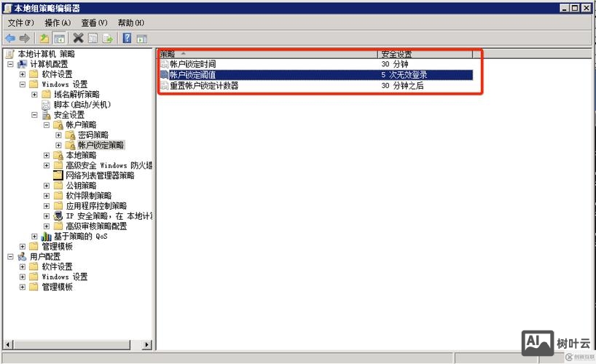Open the 操作(A) menu
The width and height of the screenshot is (596, 364).
tap(58, 23)
